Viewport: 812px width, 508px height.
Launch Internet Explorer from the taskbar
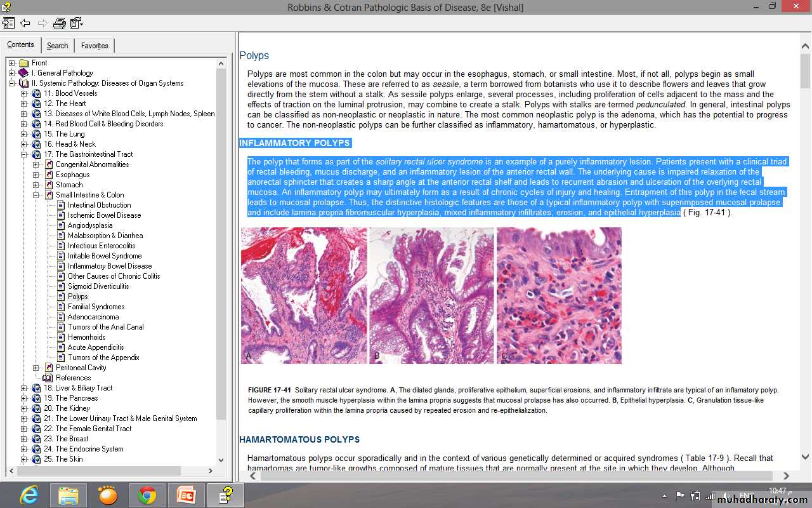pos(29,494)
